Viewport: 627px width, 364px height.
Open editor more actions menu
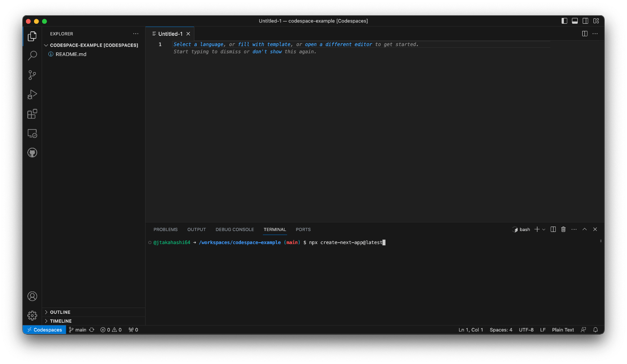click(x=595, y=34)
